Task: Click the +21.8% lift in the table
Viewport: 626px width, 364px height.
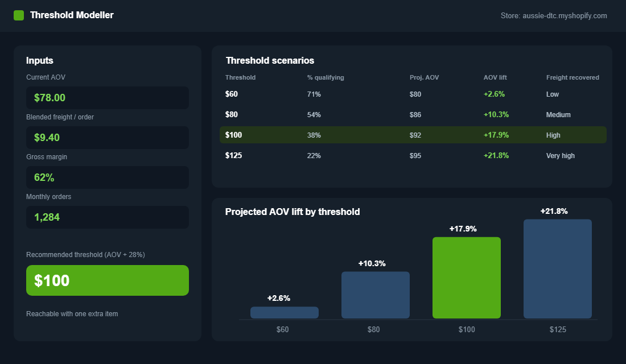Action: coord(496,156)
